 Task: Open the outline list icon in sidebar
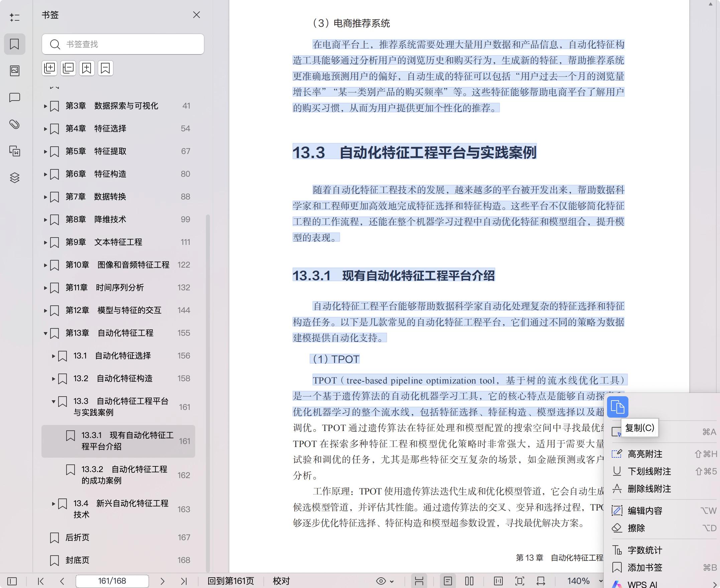pyautogui.click(x=15, y=17)
